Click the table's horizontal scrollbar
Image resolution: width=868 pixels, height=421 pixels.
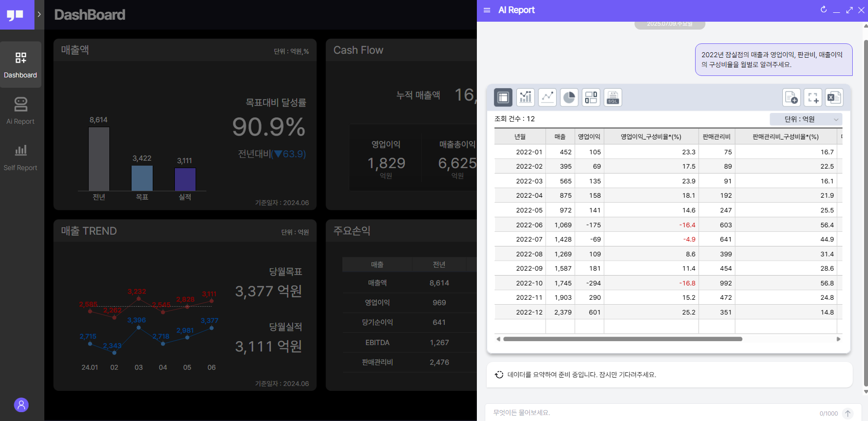coord(622,339)
